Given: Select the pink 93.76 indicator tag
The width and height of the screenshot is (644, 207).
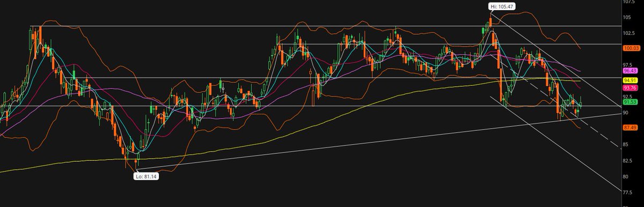Looking at the screenshot, I should click(630, 88).
